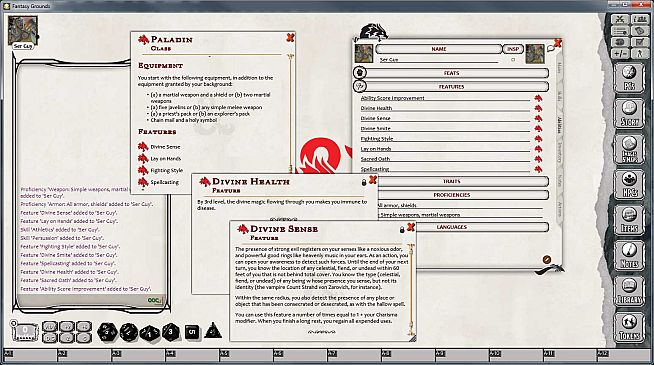
Task: Open the Combat Tracker crossed-swords icon
Action: point(620,20)
